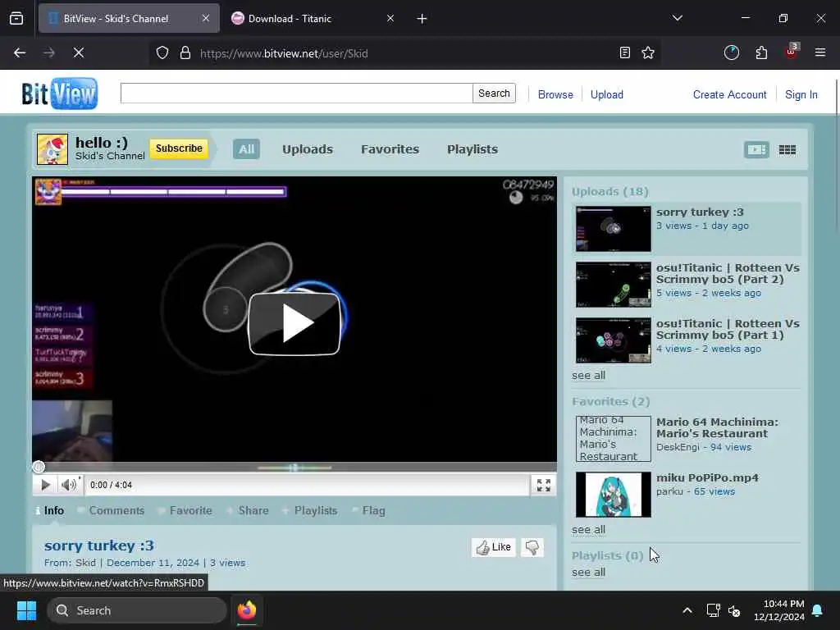Toggle reader view icon in address bar
Screen dimensions: 840x630
tap(624, 52)
